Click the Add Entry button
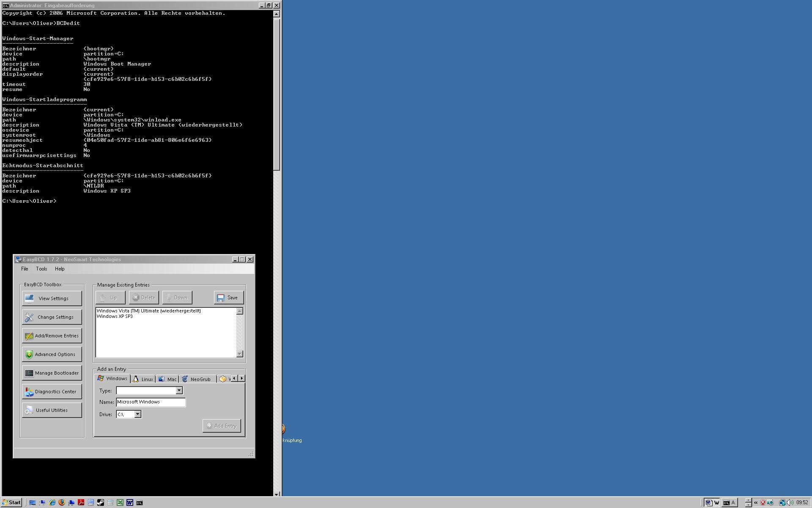Image resolution: width=812 pixels, height=508 pixels. pos(222,426)
